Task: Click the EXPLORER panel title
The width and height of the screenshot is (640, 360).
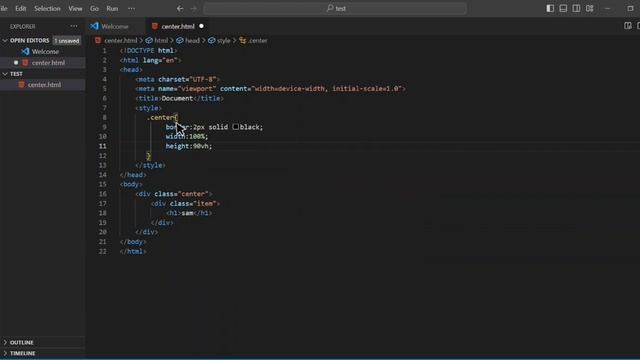Action: (x=22, y=26)
